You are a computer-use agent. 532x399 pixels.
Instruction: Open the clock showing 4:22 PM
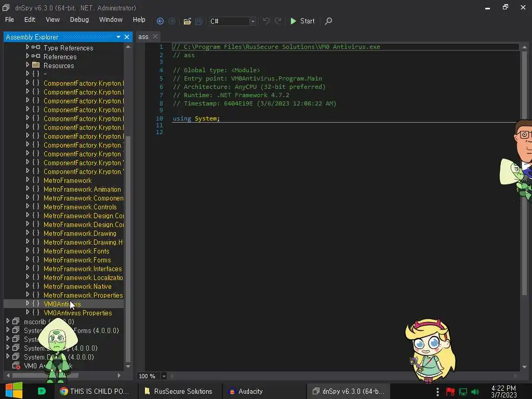click(x=503, y=391)
